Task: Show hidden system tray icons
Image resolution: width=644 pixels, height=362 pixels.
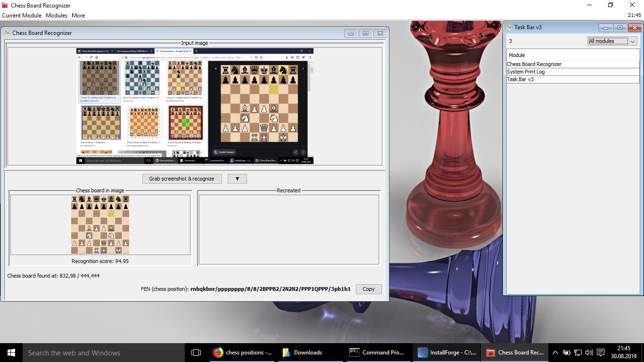Action: [x=555, y=353]
